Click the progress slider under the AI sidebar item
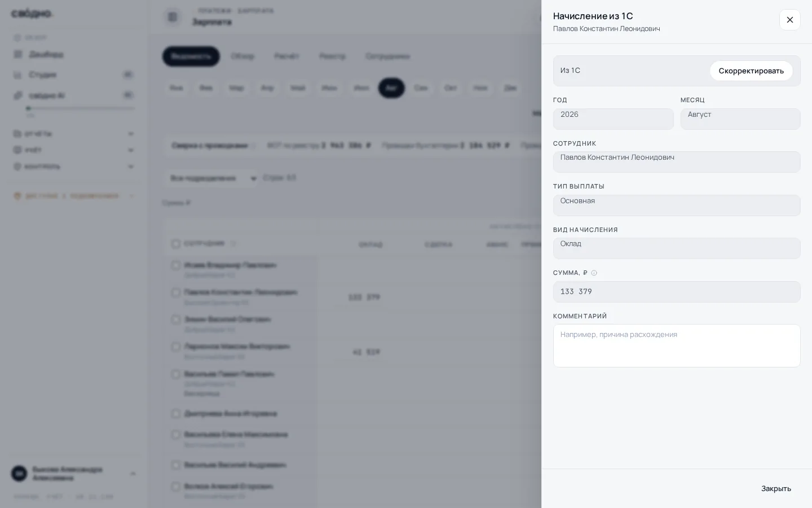This screenshot has height=508, width=812. click(80, 108)
